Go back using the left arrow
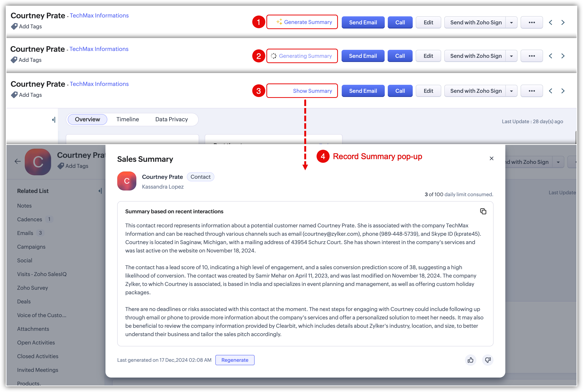This screenshot has width=583, height=392. pos(18,162)
